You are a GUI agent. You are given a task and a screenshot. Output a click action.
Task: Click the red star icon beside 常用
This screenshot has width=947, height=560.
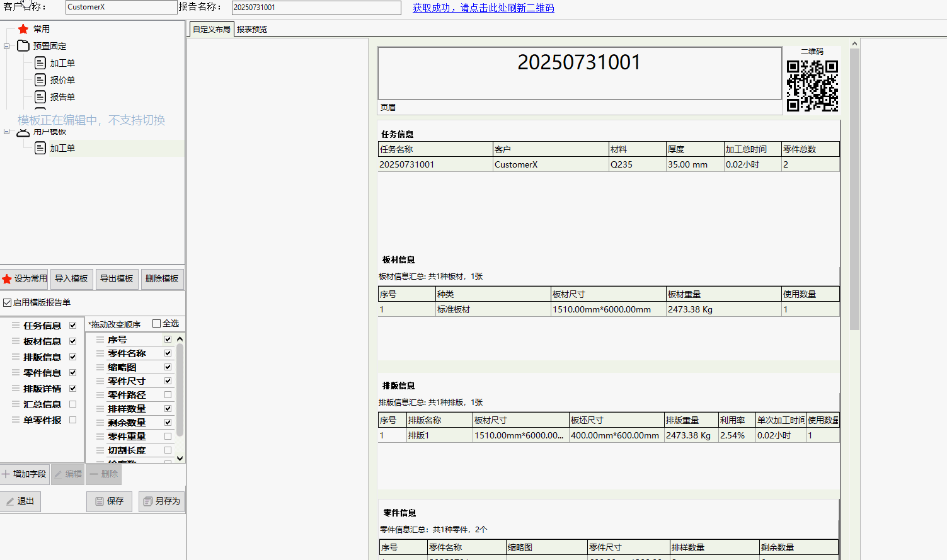click(x=23, y=29)
